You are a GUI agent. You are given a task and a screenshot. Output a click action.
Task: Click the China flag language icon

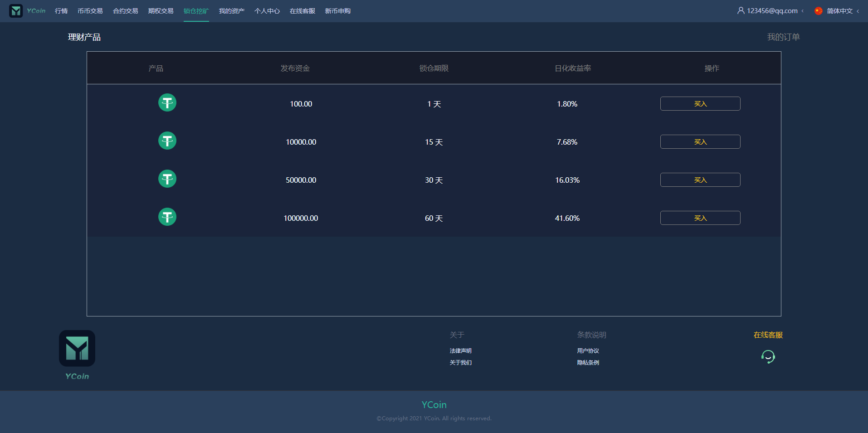point(818,11)
